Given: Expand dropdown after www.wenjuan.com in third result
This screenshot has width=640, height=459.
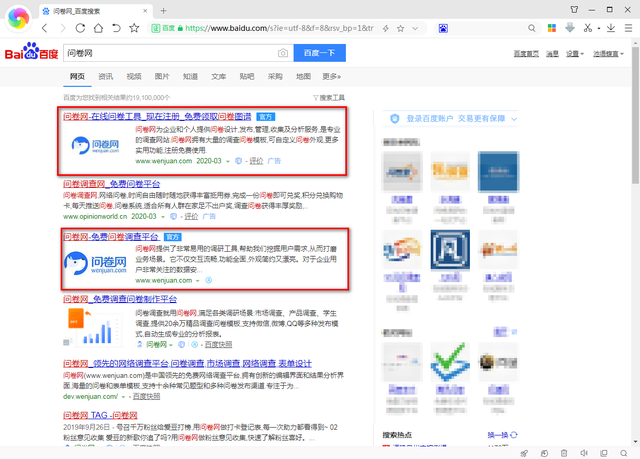Looking at the screenshot, I should (x=198, y=281).
